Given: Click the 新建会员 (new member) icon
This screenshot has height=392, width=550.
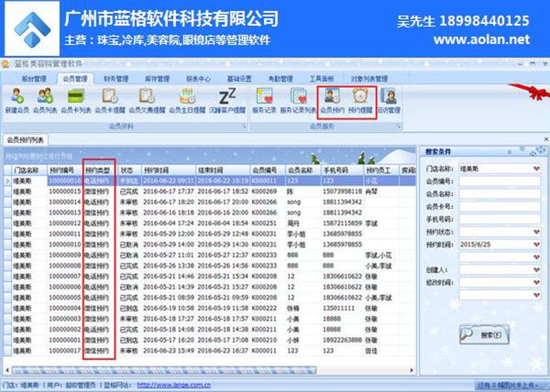Looking at the screenshot, I should pos(16,100).
